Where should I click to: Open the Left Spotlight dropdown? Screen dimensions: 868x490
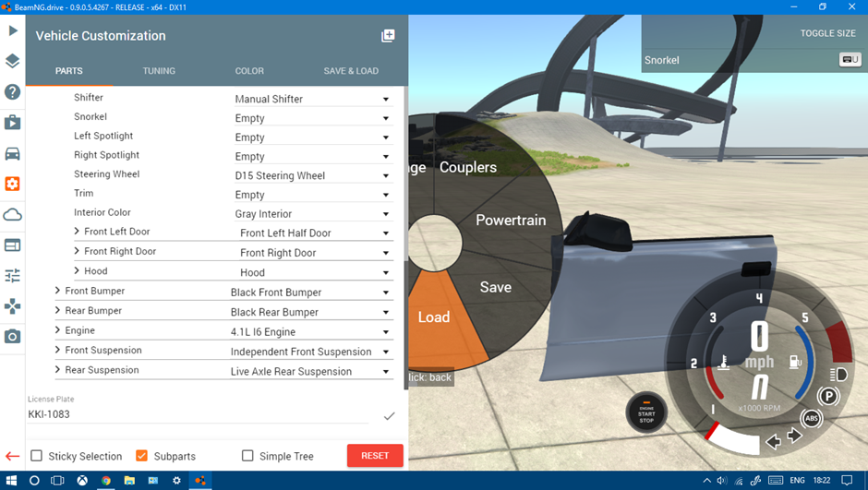click(313, 137)
